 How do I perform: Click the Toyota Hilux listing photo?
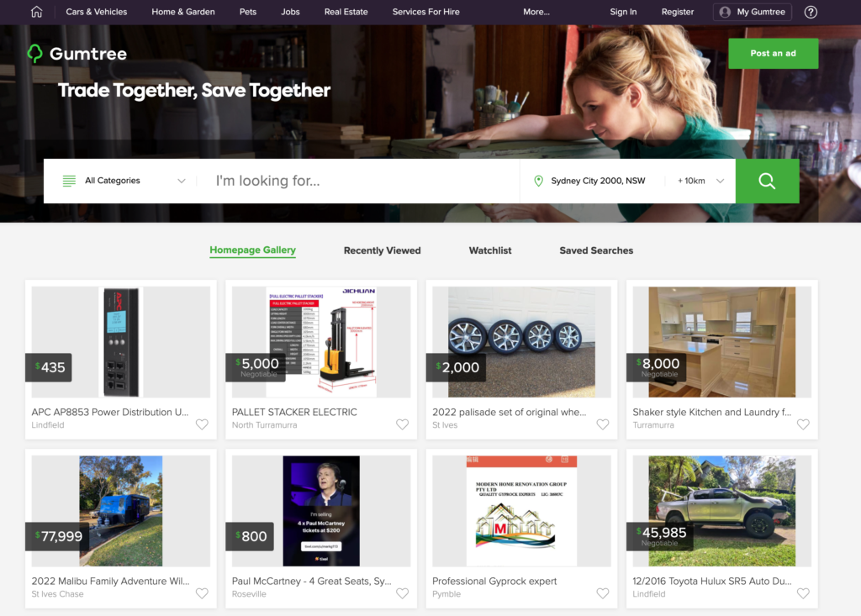tap(721, 510)
